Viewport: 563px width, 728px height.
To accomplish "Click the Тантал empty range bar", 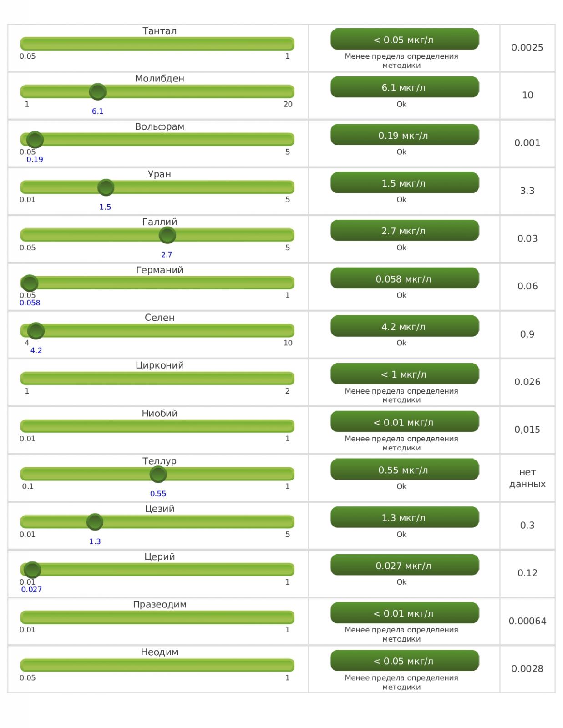I will [157, 44].
